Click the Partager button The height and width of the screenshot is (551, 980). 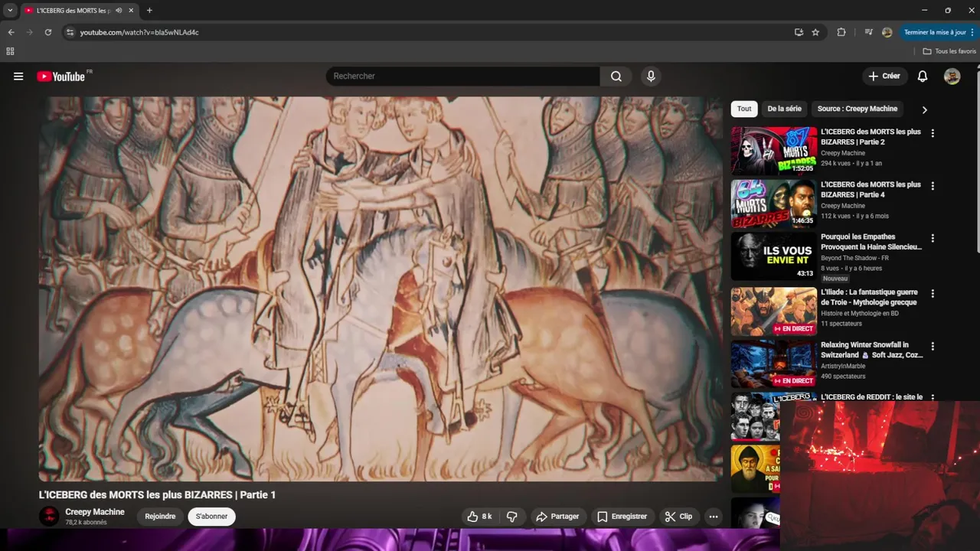pyautogui.click(x=557, y=517)
